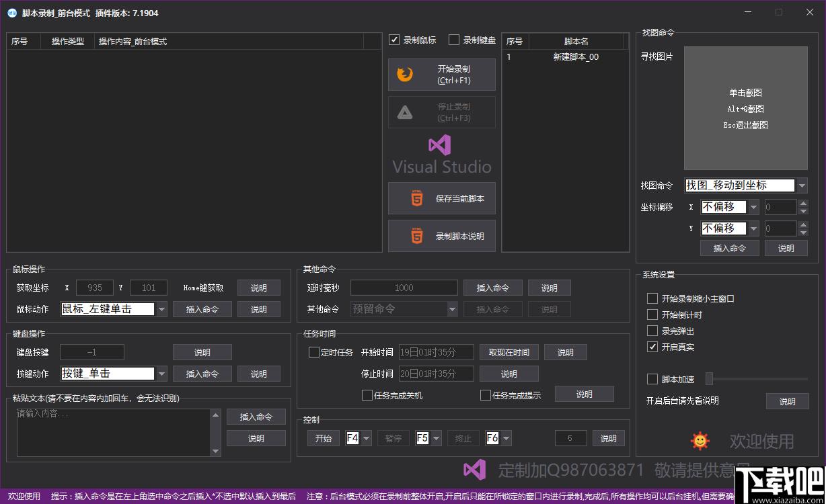Open the F5 pause hotkey dropdown

(437, 438)
